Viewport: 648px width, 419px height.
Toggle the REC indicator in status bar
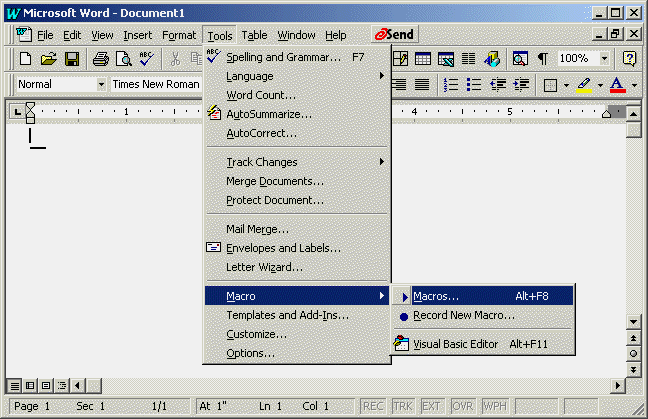(373, 406)
